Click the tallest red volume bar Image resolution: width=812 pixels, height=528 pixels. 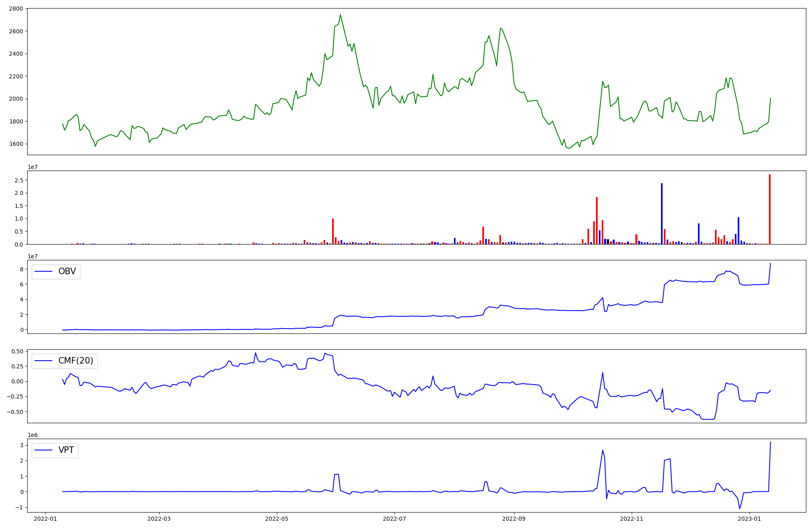[x=769, y=209]
